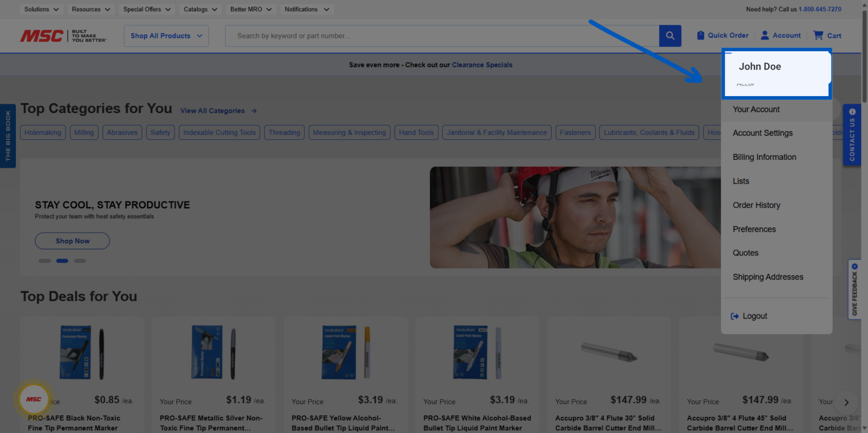Select Order History menu item
Viewport: 868px width, 433px height.
(x=776, y=205)
